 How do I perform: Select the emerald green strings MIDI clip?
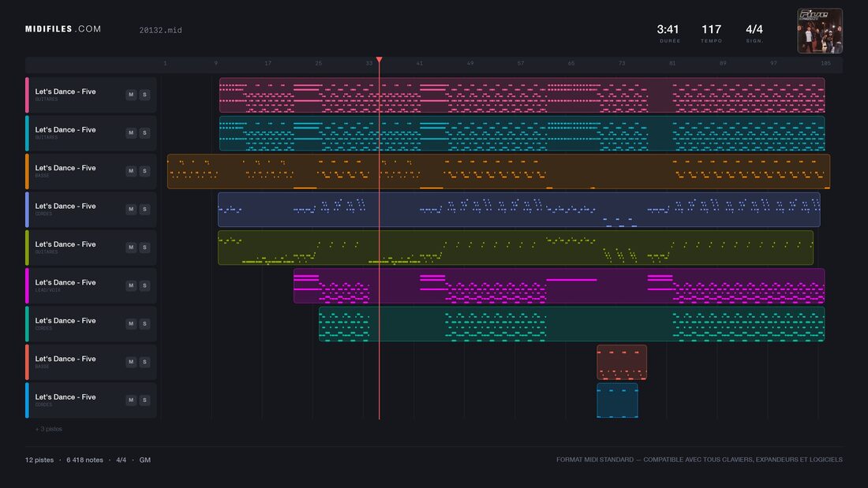(x=572, y=324)
